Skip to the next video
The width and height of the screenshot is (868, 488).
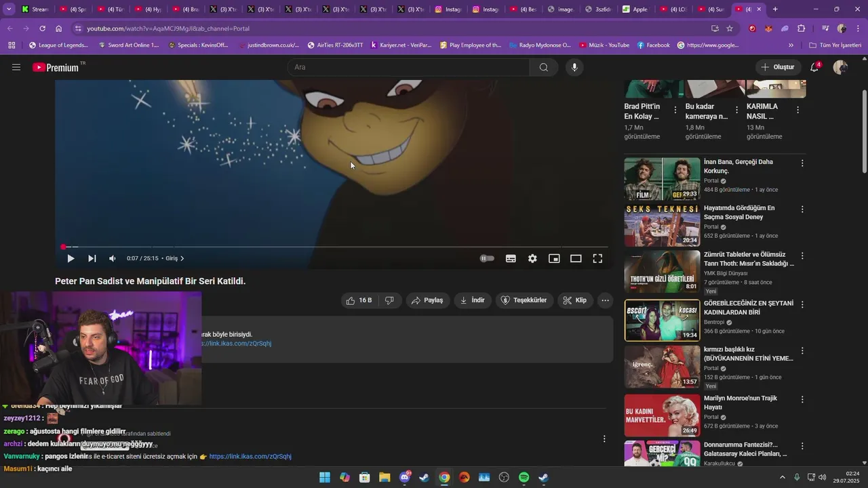(92, 258)
